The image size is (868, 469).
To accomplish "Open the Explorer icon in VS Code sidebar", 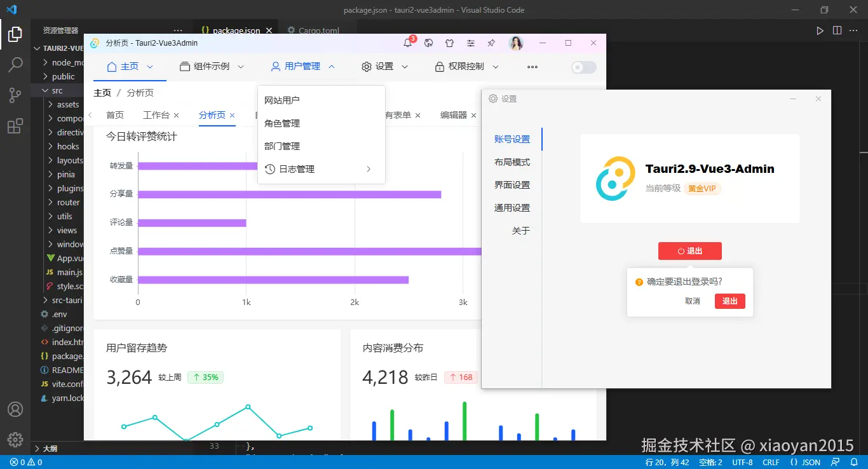I will (15, 35).
